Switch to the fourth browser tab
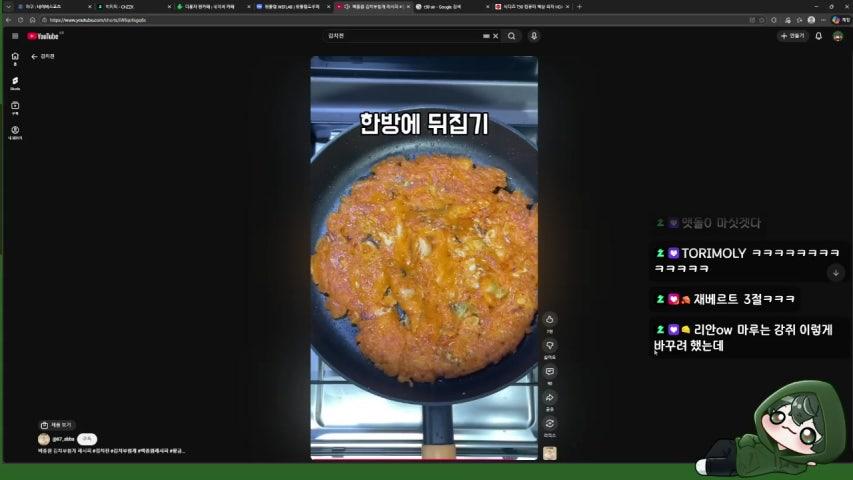This screenshot has height=480, width=853. 292,7
